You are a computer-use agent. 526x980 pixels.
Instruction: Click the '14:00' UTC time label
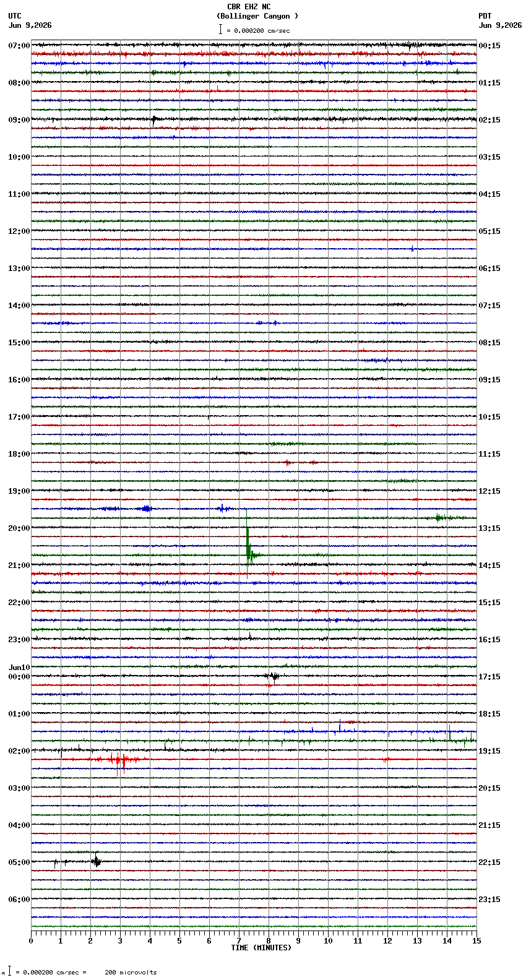[x=19, y=306]
